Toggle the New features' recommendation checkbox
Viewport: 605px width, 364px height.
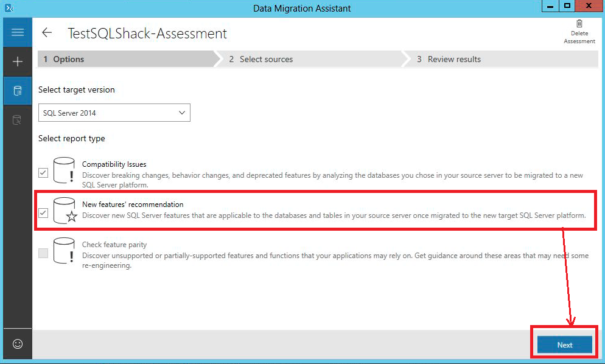point(43,212)
